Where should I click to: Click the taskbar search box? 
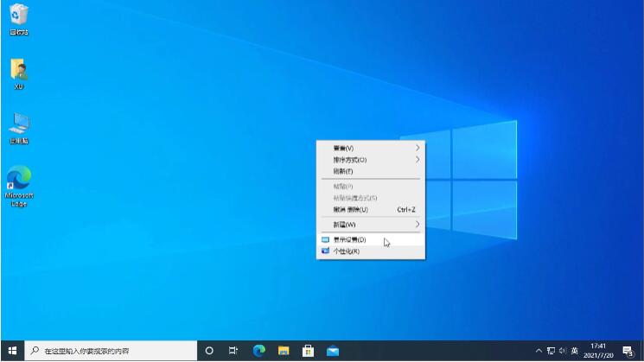tap(112, 351)
